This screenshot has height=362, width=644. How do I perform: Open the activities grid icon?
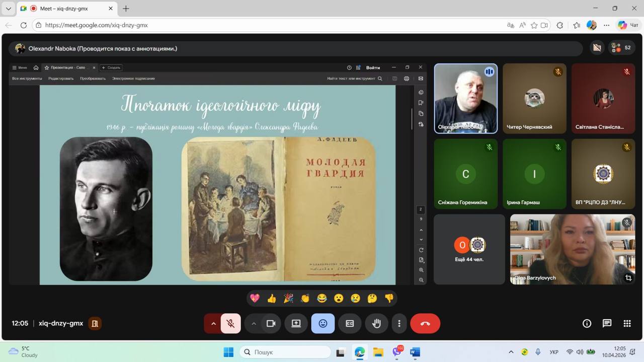point(627,324)
